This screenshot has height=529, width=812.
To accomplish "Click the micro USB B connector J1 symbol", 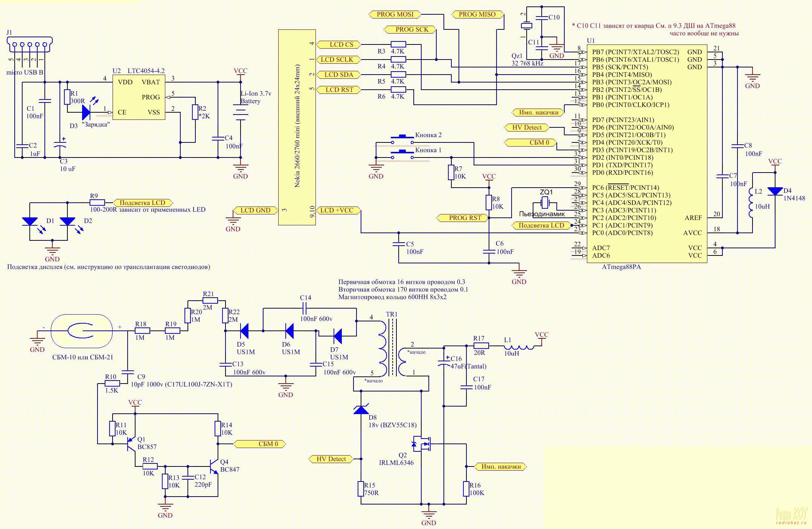I will 30,44.
